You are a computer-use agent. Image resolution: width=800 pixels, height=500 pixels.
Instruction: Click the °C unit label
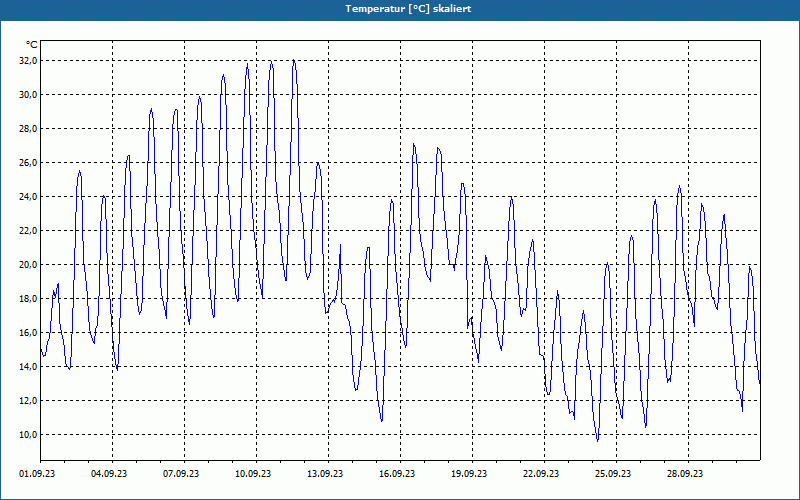click(32, 45)
